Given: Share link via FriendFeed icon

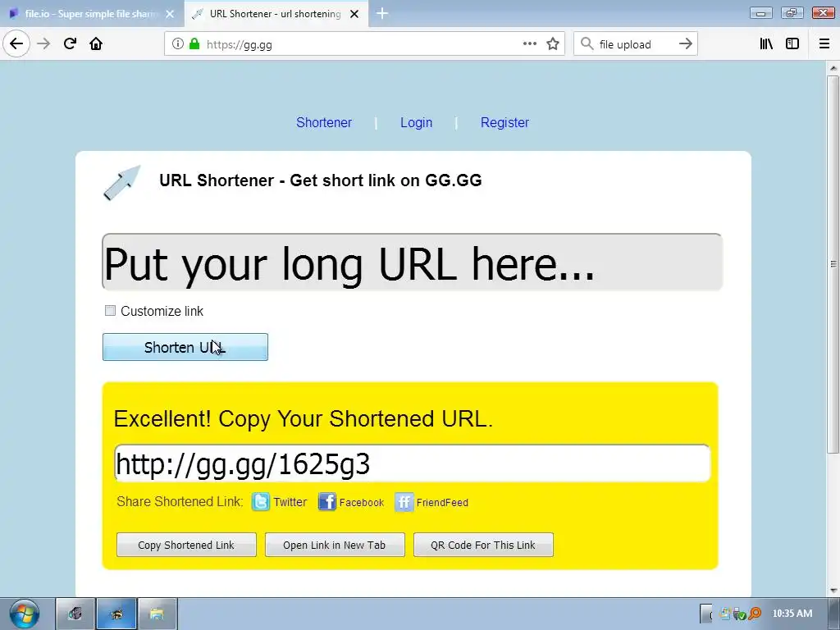Looking at the screenshot, I should [404, 502].
